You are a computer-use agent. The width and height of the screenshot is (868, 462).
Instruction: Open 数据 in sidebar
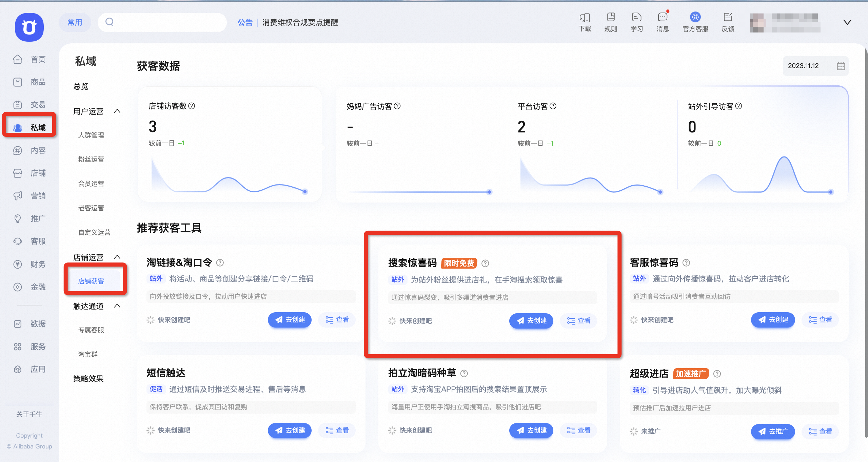[x=29, y=324]
